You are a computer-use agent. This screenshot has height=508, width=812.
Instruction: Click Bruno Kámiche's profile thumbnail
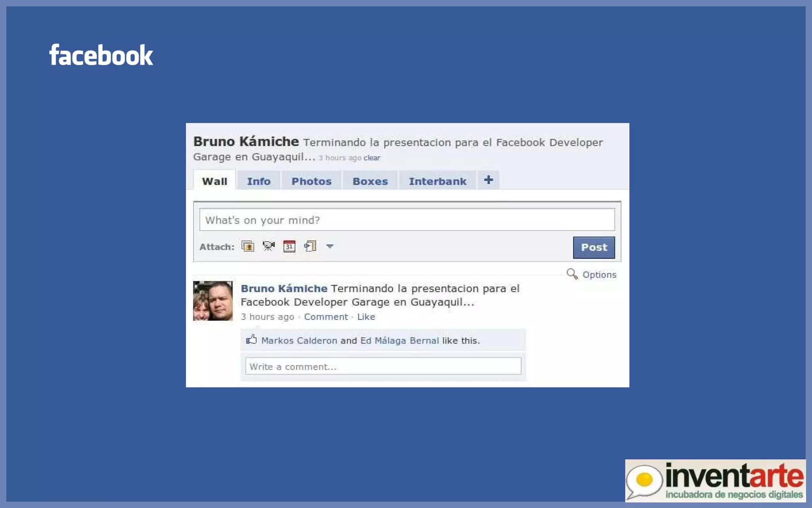(x=213, y=301)
